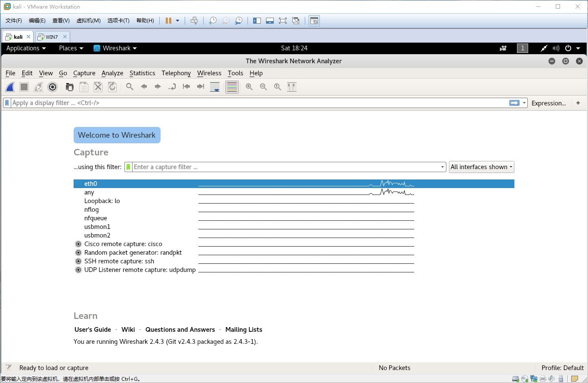Jump to the first packet icon
The width and height of the screenshot is (588, 383).
(186, 87)
